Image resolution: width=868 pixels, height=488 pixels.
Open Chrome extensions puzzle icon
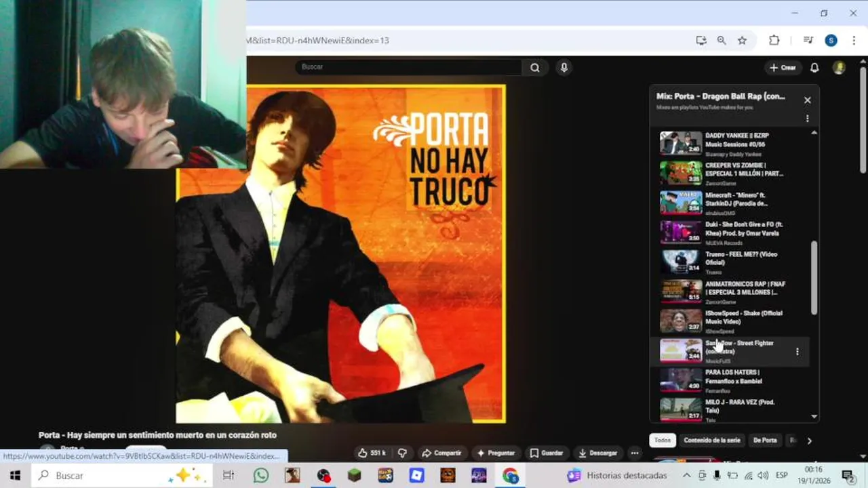[x=774, y=41]
